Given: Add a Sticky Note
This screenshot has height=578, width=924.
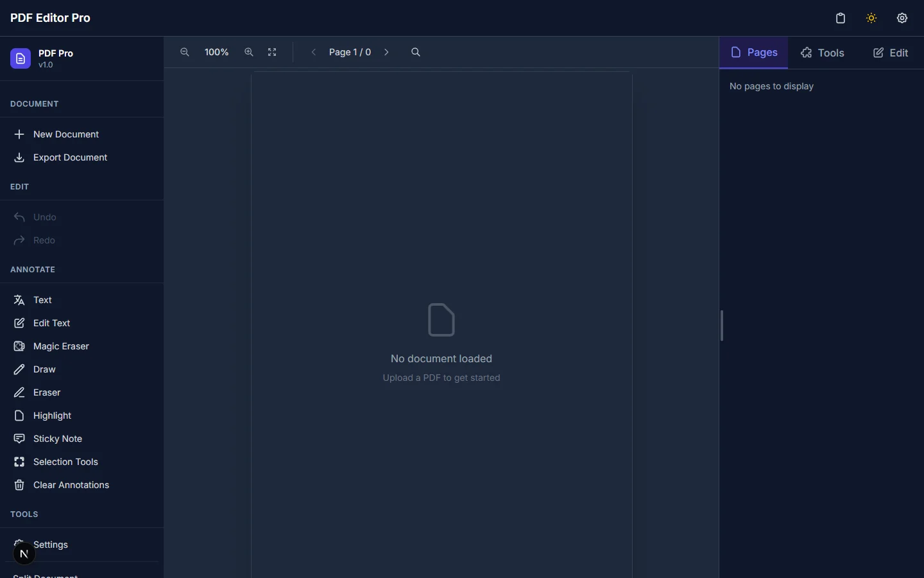Looking at the screenshot, I should click(x=81, y=439).
